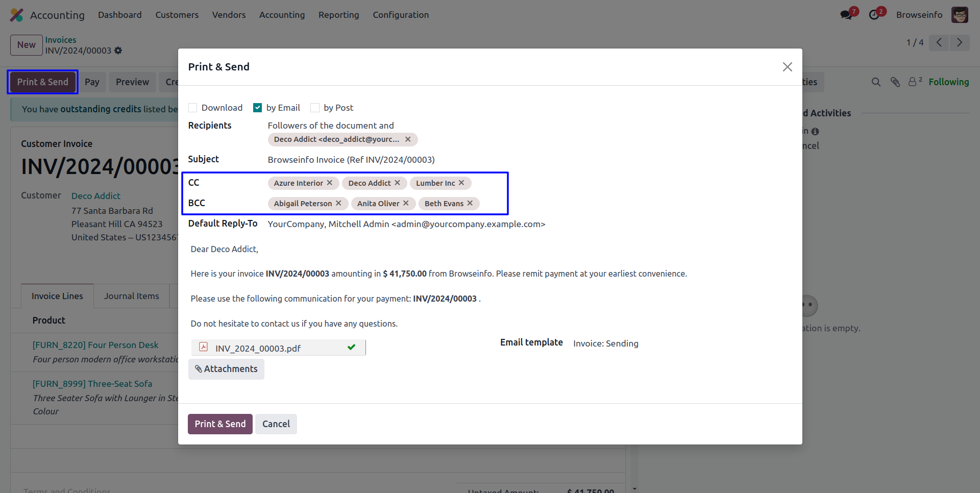
Task: Open the INV_2024_00003.pdf attachment
Action: [x=258, y=348]
